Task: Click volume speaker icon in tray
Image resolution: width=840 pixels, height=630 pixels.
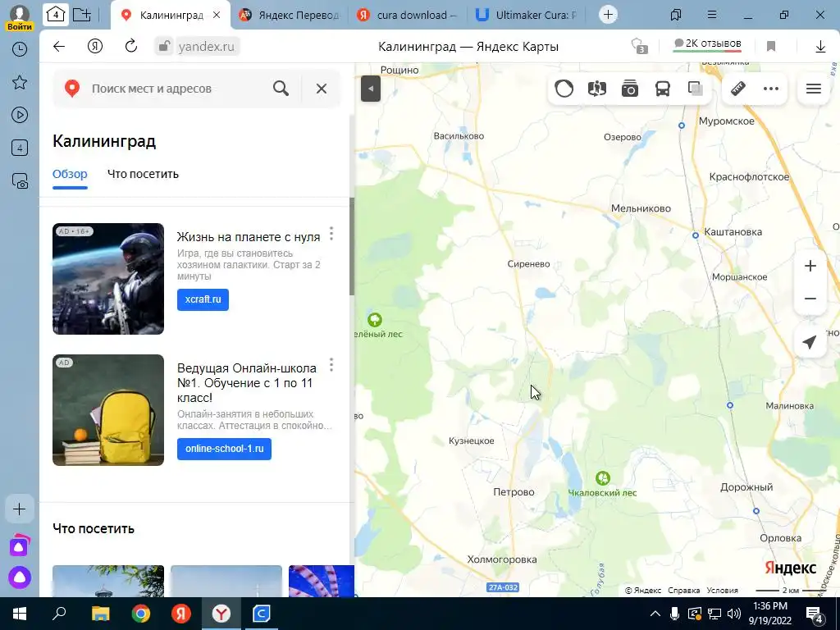Action: pos(734,614)
